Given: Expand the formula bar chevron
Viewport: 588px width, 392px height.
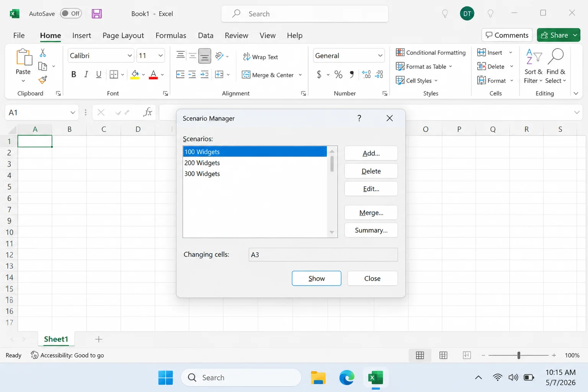Looking at the screenshot, I should 577,113.
